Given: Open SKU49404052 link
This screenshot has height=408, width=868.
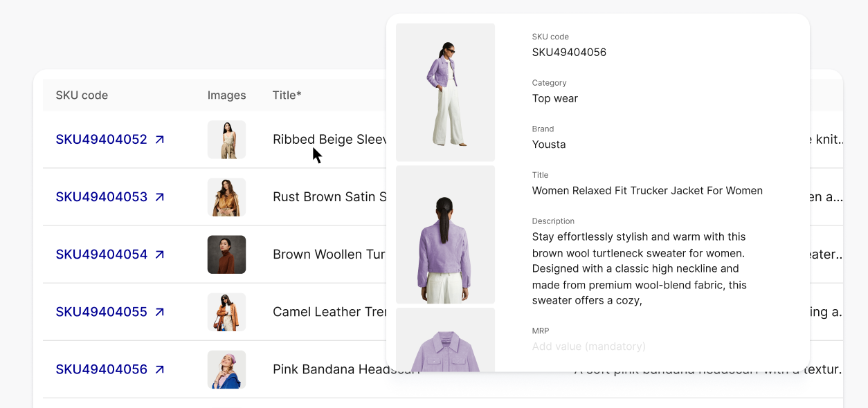Looking at the screenshot, I should coord(102,140).
